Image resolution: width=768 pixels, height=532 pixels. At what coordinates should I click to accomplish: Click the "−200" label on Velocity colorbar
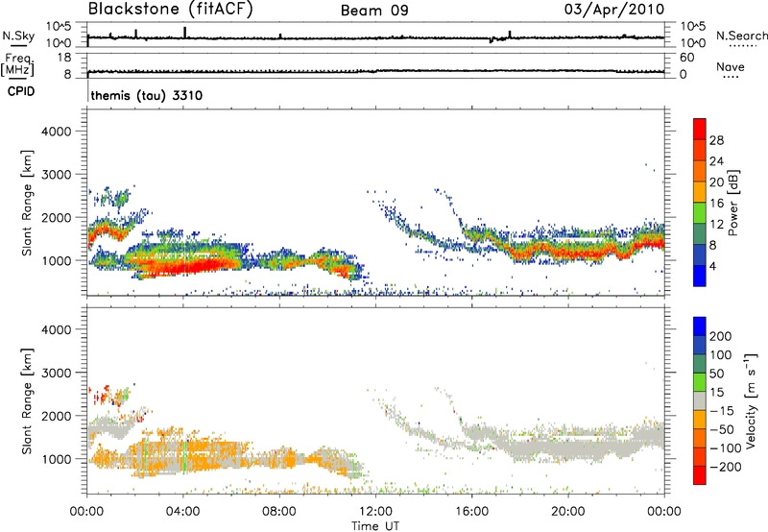(x=725, y=467)
